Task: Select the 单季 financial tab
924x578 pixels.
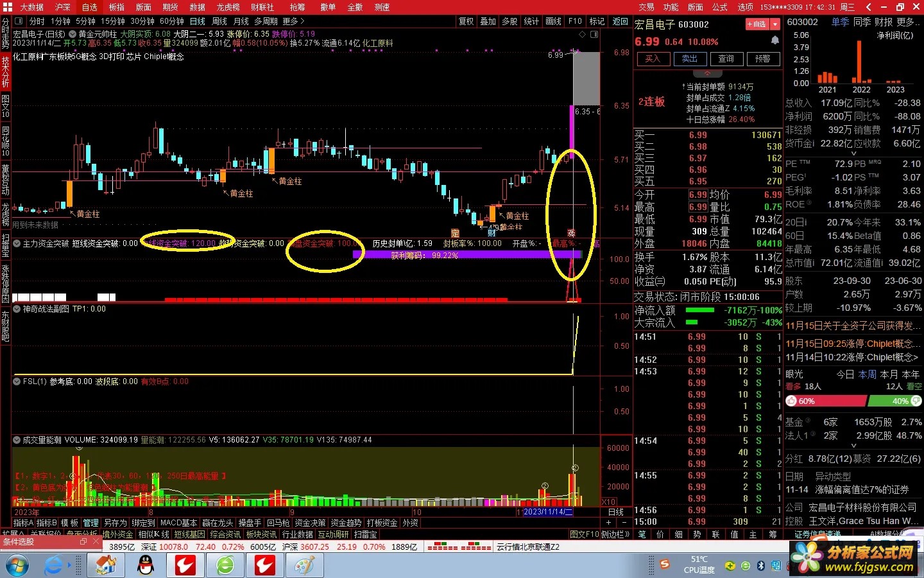Action: 841,22
